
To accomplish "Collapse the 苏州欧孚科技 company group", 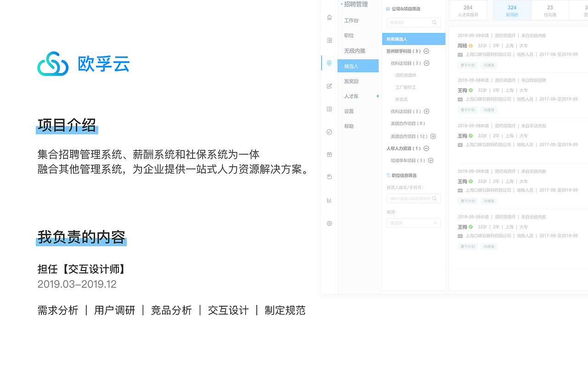I will click(x=426, y=51).
